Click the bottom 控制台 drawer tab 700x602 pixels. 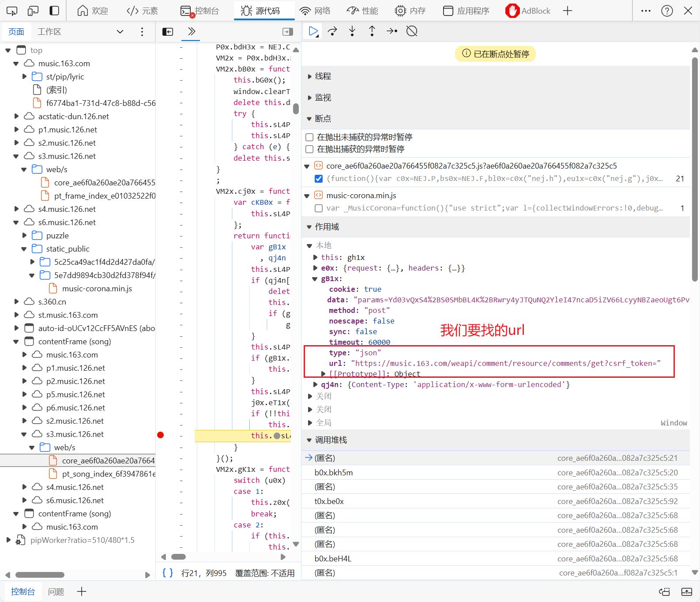pyautogui.click(x=23, y=591)
